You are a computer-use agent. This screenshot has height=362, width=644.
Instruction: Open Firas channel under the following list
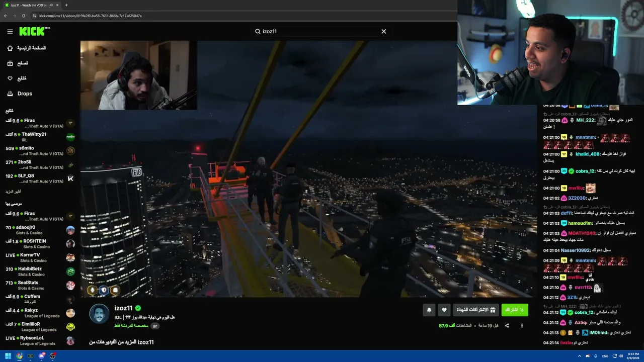(x=40, y=123)
